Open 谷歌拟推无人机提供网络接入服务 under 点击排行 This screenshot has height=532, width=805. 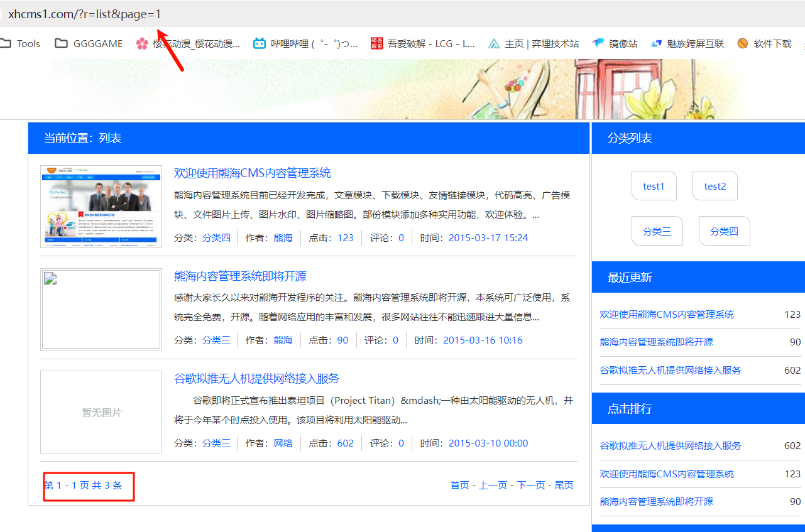(x=671, y=445)
